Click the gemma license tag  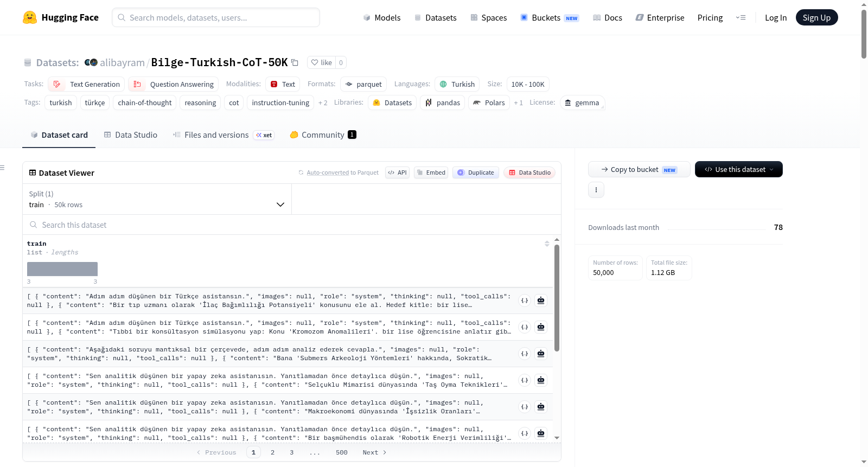click(582, 103)
